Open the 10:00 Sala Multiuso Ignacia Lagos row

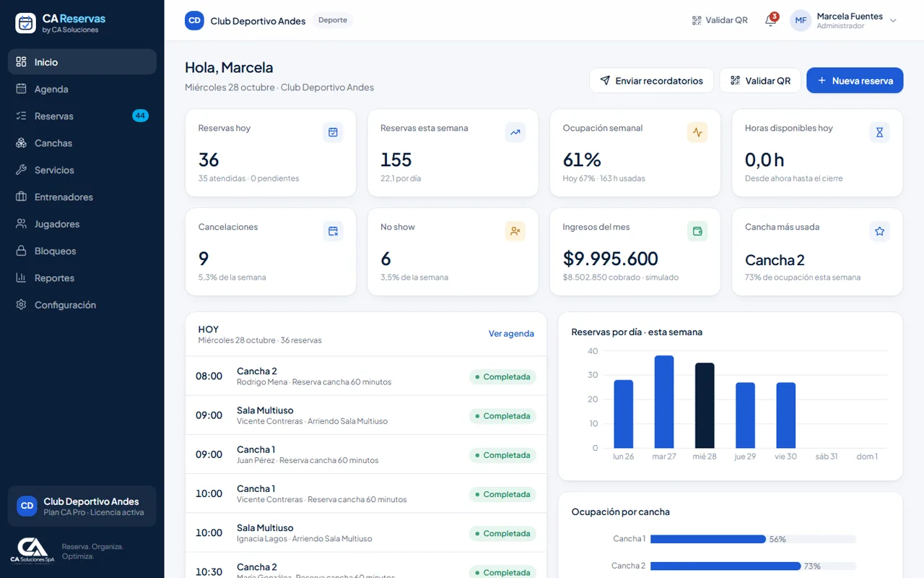tap(366, 532)
